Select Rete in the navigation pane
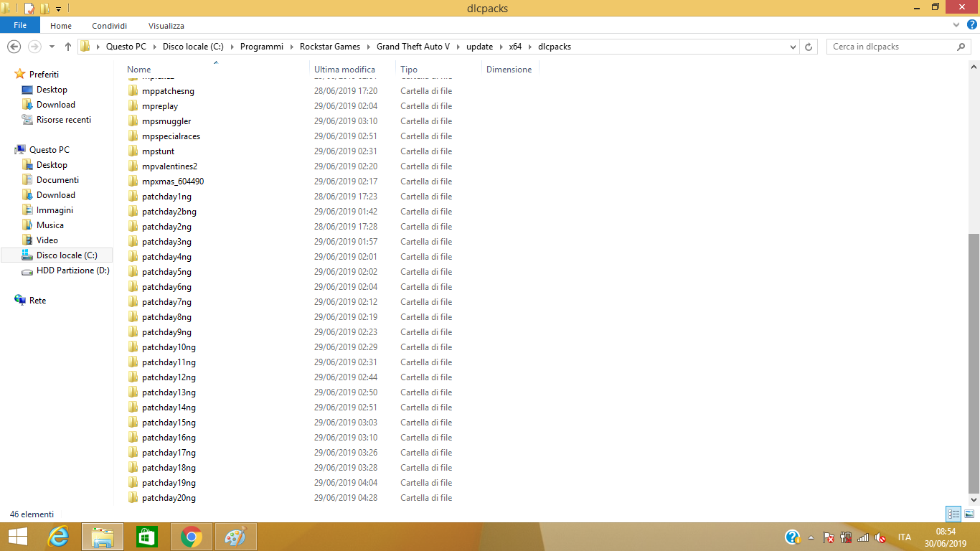Screen dimensions: 980x551 (x=37, y=301)
